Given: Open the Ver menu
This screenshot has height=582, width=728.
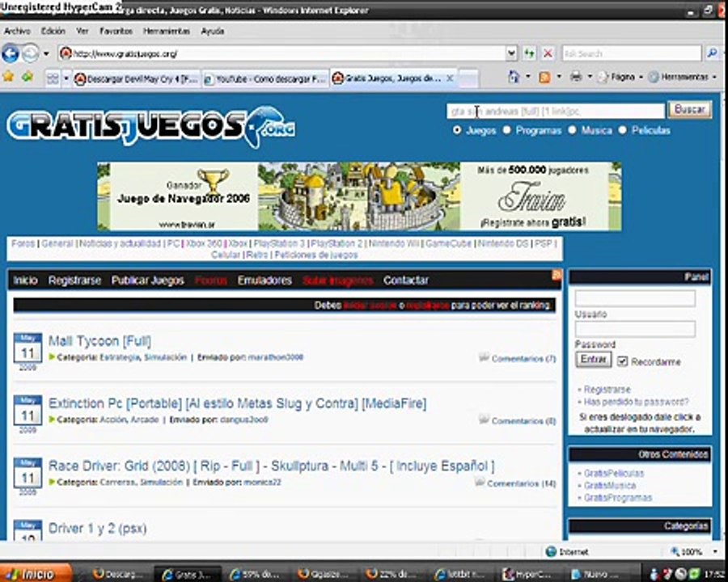Looking at the screenshot, I should (83, 31).
